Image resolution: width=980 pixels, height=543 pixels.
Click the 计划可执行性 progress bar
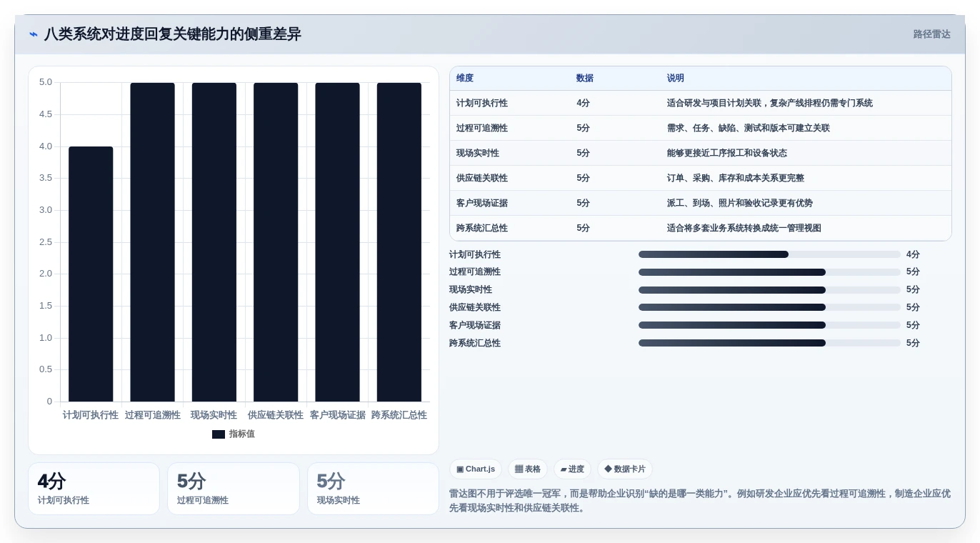coord(769,254)
